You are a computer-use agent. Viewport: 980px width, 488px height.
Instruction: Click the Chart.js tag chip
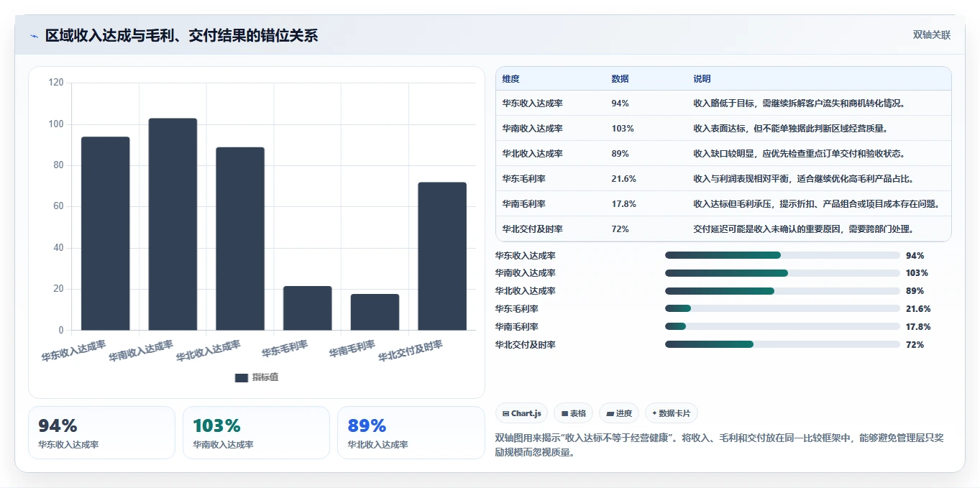521,413
